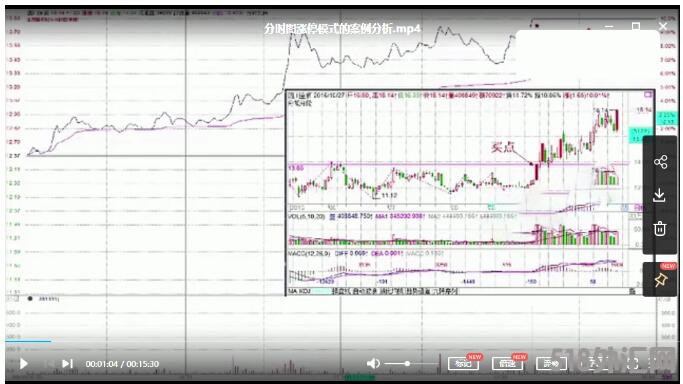Mute the speaker volume icon
The height and width of the screenshot is (384, 683).
tap(373, 364)
